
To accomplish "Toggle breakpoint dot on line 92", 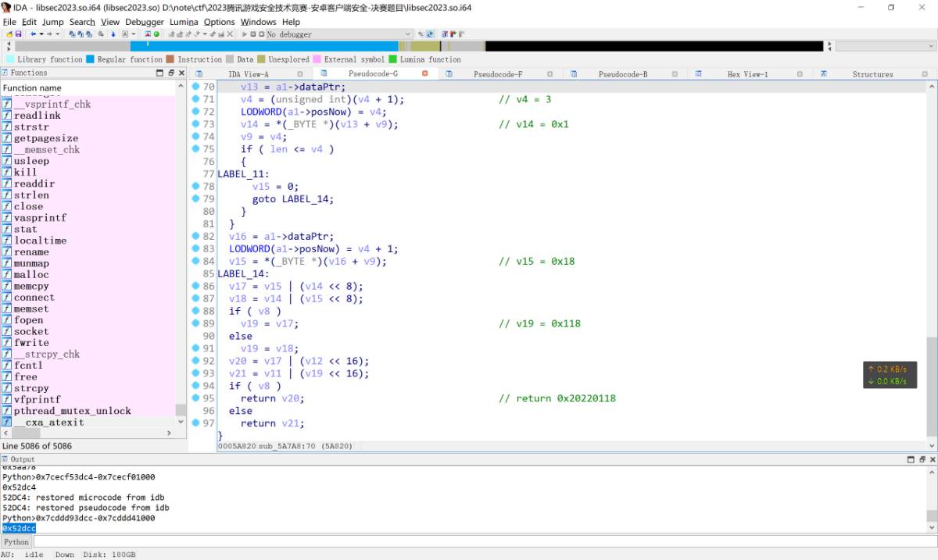I will 195,361.
